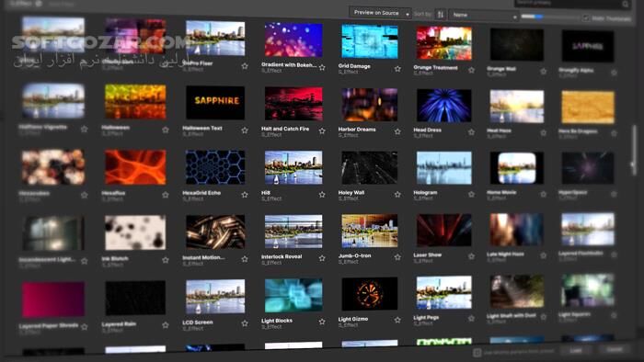Select the GoPro Fixer thumbnail

pyautogui.click(x=215, y=39)
